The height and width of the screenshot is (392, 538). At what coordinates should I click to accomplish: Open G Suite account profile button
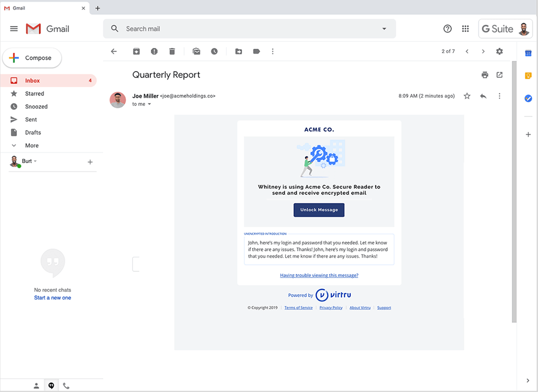coord(505,29)
